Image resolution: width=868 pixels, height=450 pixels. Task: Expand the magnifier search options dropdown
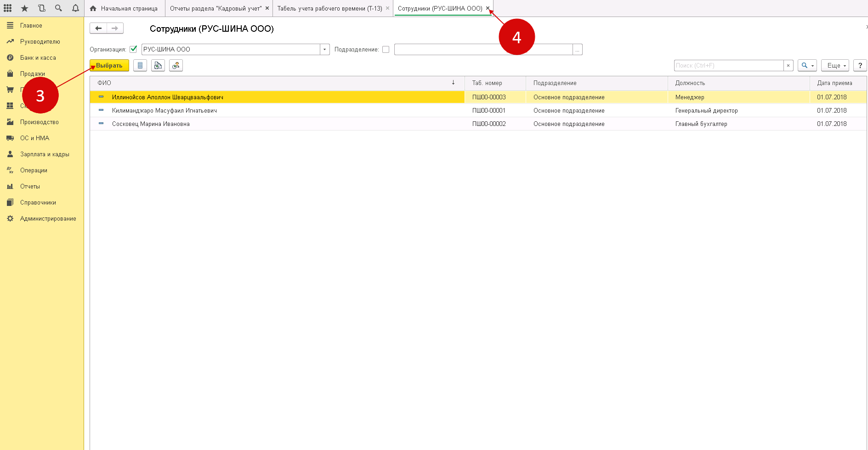pos(807,66)
